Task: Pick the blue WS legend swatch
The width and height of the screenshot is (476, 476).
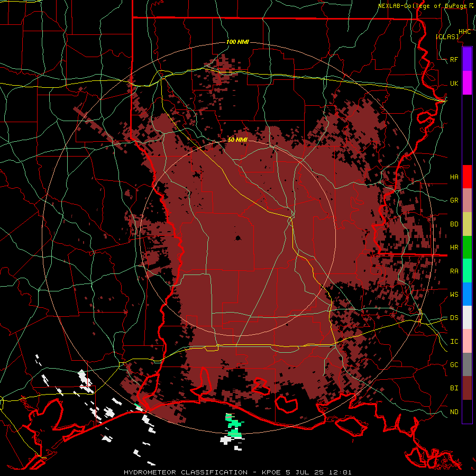Action: pos(467,294)
